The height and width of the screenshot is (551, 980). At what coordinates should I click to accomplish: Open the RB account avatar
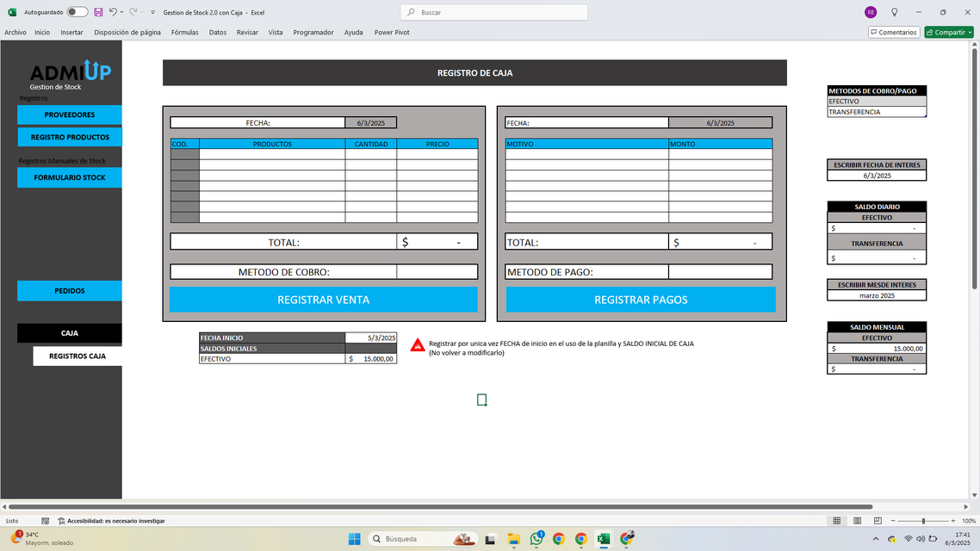(871, 13)
